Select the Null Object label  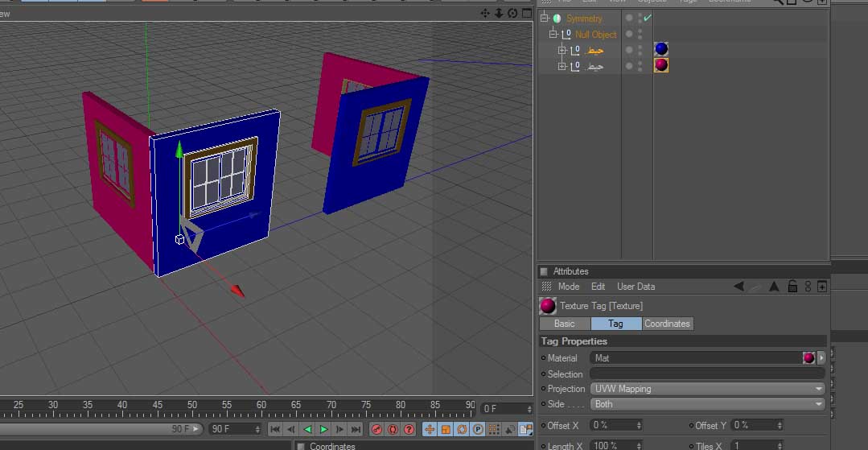click(x=595, y=35)
